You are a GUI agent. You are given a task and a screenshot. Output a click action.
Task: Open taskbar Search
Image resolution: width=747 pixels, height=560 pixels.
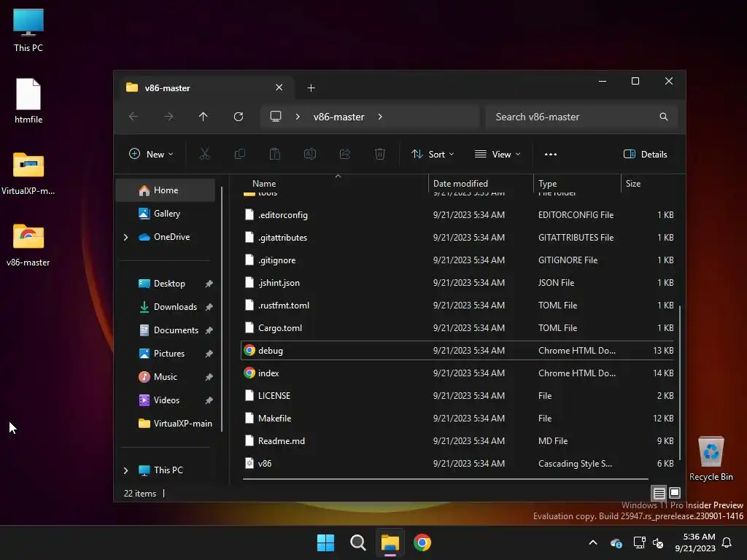357,542
